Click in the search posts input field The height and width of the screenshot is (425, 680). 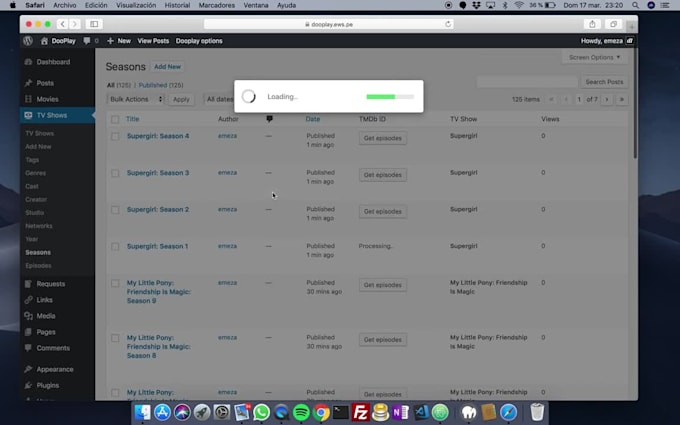coord(527,82)
